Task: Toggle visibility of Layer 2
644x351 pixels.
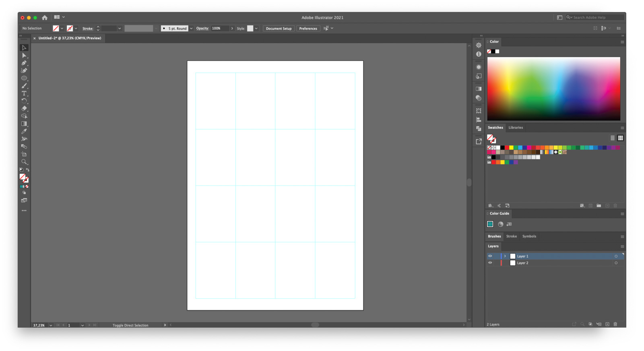Action: 490,263
